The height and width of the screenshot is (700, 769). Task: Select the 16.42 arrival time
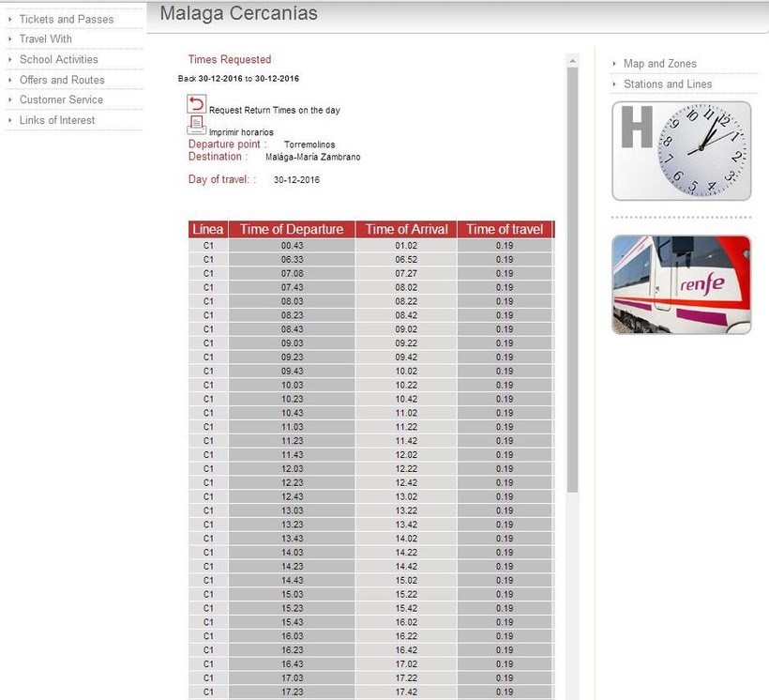pyautogui.click(x=407, y=650)
